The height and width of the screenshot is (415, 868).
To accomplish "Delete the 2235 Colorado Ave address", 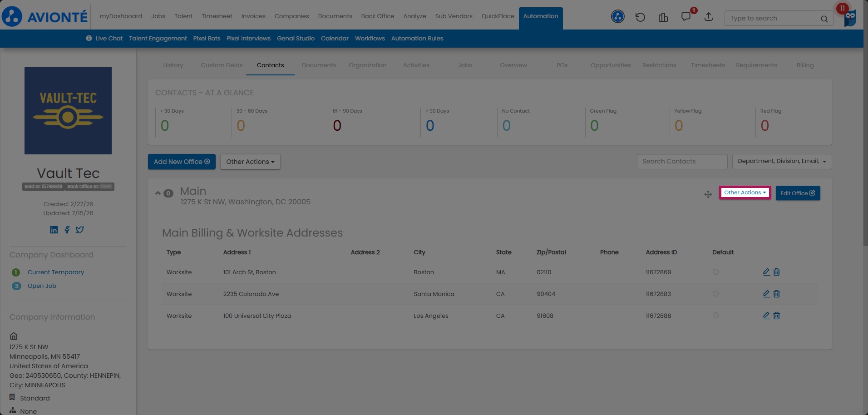I will [x=777, y=294].
